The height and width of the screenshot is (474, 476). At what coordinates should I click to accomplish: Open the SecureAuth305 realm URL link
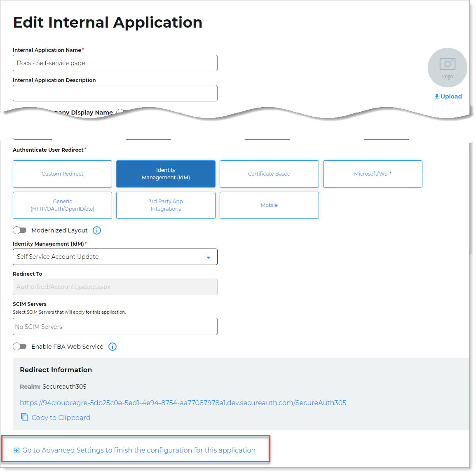coord(183,403)
